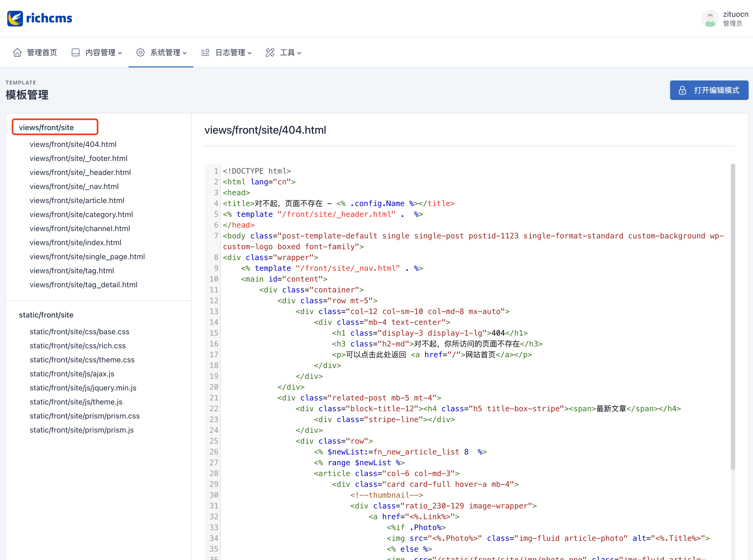The height and width of the screenshot is (560, 753).
Task: Click the 系统管理 gear icon
Action: [140, 53]
